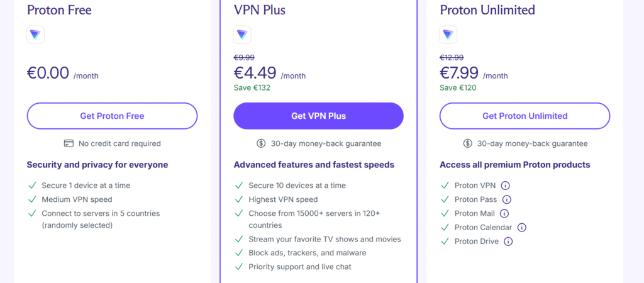The width and height of the screenshot is (644, 283).
Task: Click checkmark beside Block ads, trackers, and malware
Action: point(238,253)
